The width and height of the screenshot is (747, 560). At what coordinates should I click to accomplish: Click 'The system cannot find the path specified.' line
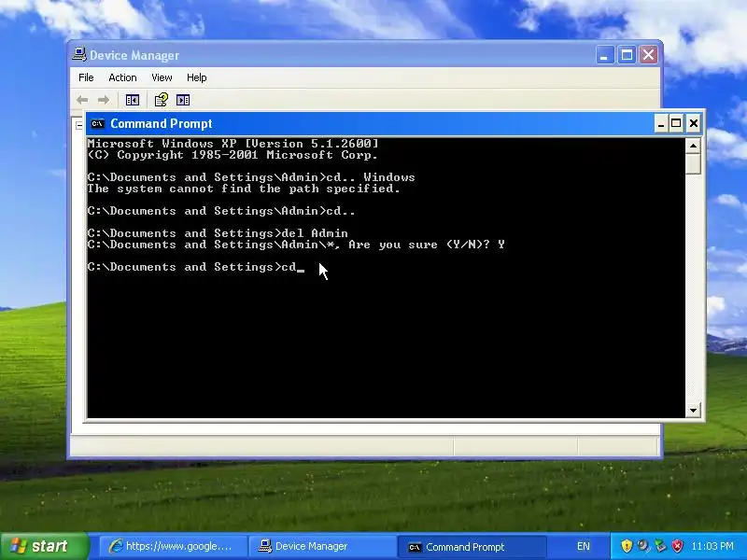pos(244,189)
